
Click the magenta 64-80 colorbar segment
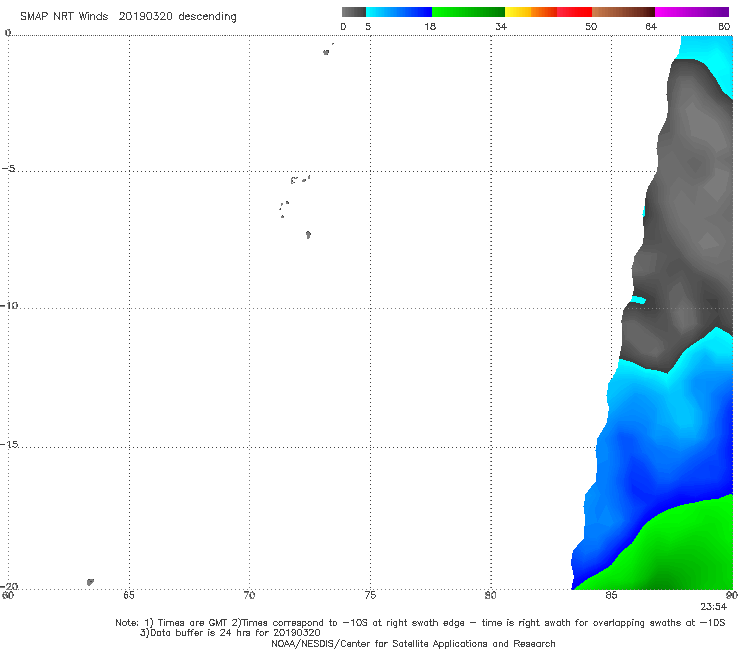point(692,12)
